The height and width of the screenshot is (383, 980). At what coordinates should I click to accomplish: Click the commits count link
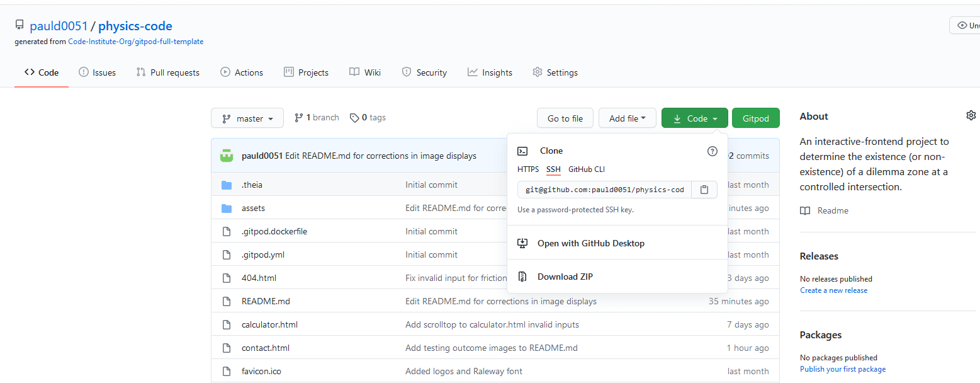749,156
